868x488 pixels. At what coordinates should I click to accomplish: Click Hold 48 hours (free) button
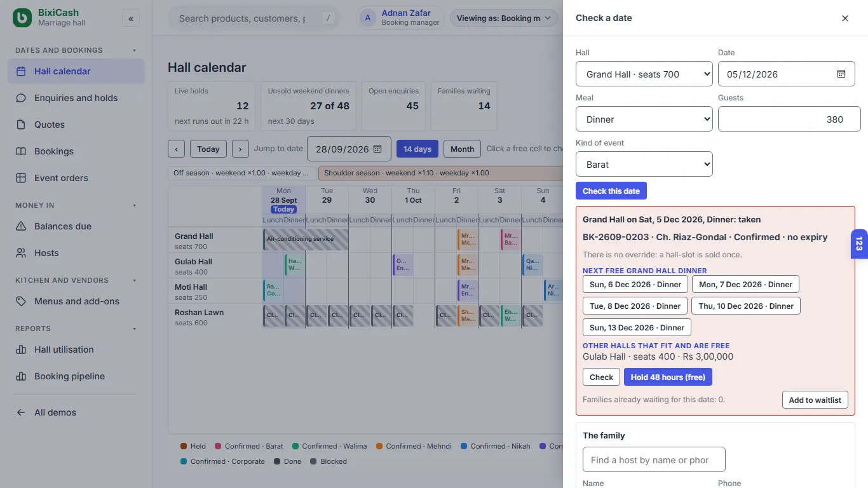[668, 377]
